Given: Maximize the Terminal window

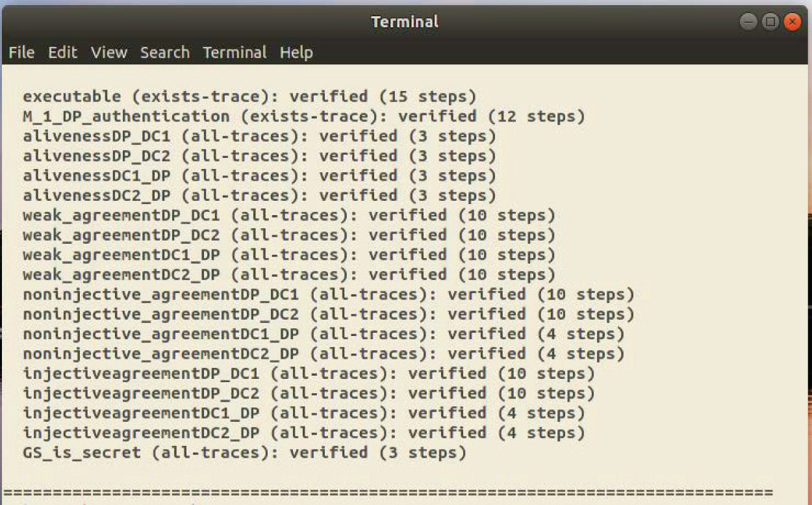Looking at the screenshot, I should [x=770, y=22].
